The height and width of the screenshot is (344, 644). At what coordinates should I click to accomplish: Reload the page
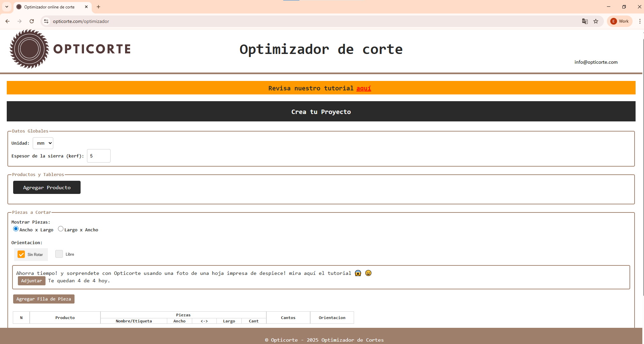(32, 21)
